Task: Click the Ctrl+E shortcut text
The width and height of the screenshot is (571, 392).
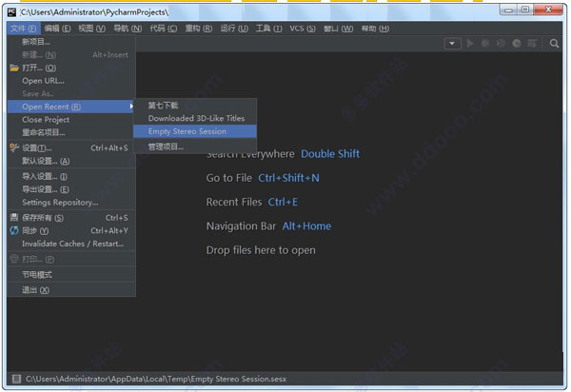Action: pos(283,202)
